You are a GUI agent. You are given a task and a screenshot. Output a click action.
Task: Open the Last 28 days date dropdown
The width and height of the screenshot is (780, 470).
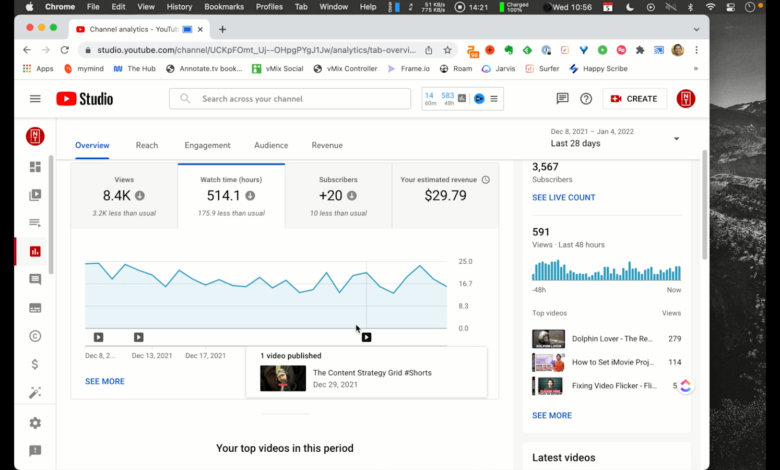[x=615, y=138]
